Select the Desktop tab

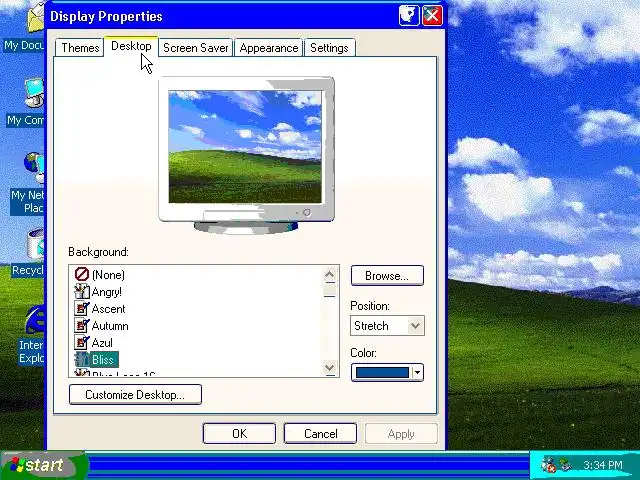131,46
